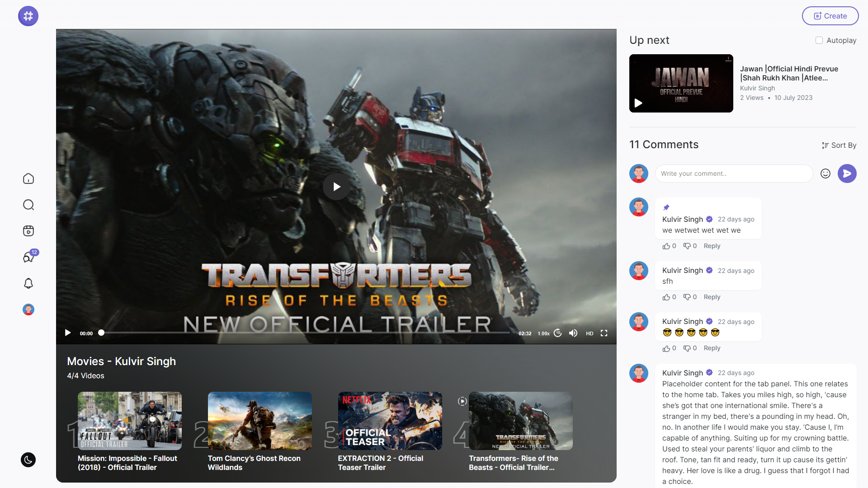Reply to the 'sfh' comment
Image resolution: width=868 pixels, height=488 pixels.
pyautogui.click(x=712, y=297)
